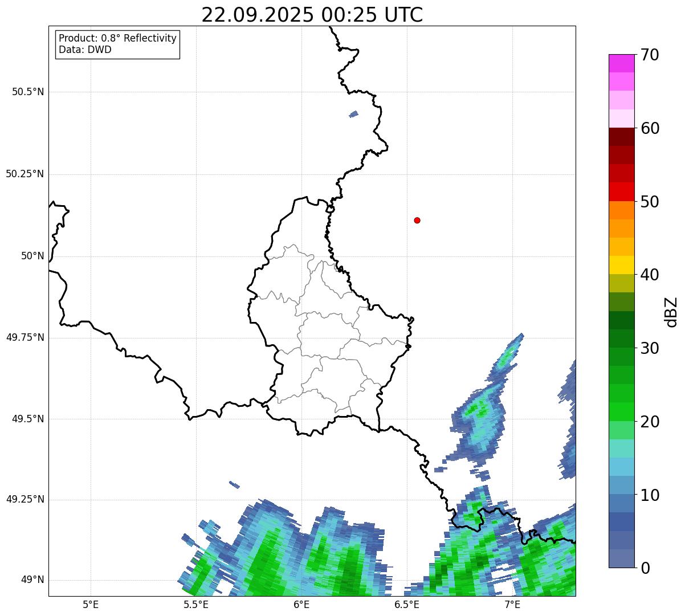Image resolution: width=685 pixels, height=616 pixels.
Task: Select the 50°N latitude label
Action: [x=32, y=256]
